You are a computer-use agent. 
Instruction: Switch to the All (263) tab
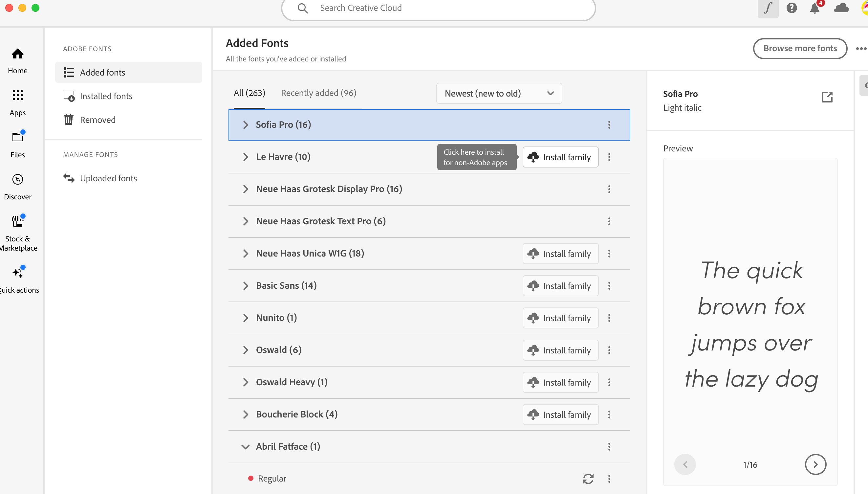coord(249,93)
